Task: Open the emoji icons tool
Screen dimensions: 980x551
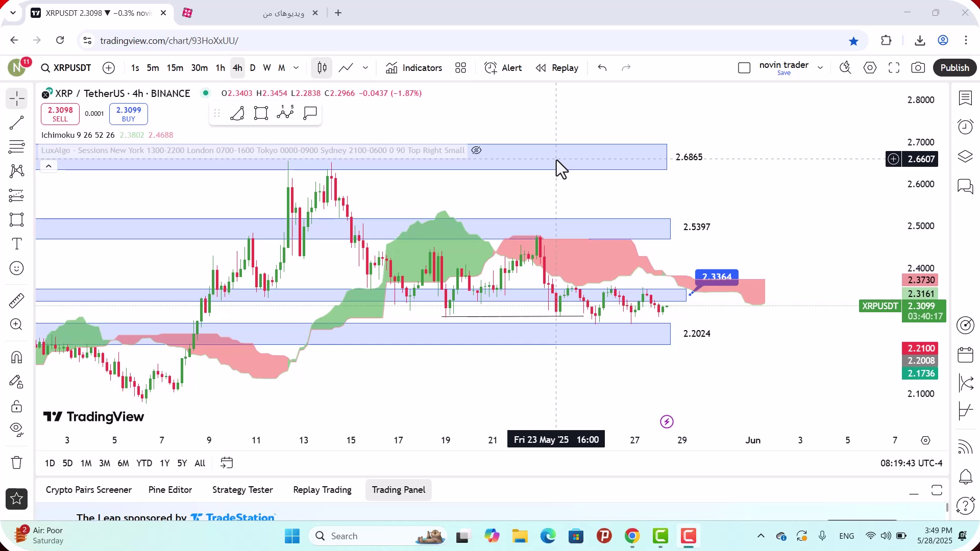Action: coord(16,268)
